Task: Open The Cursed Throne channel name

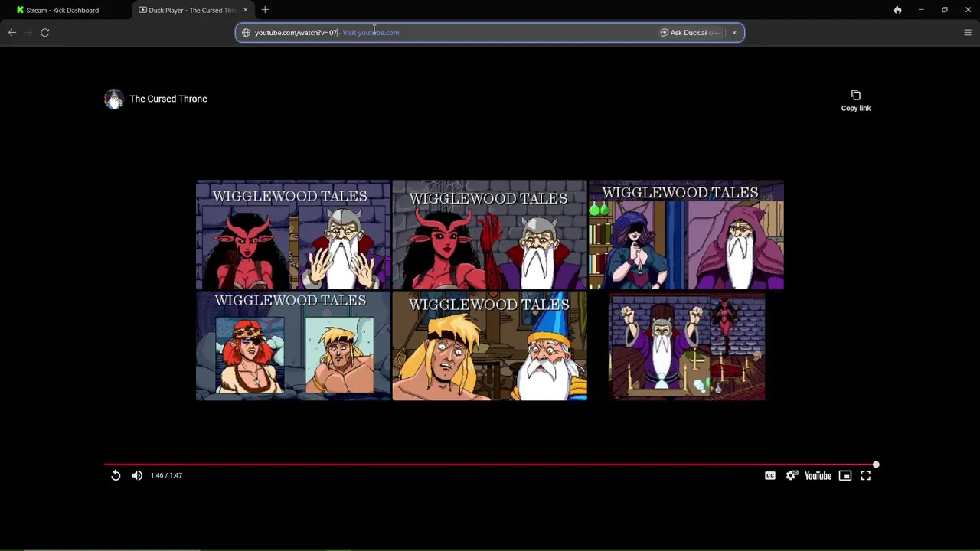Action: (168, 99)
